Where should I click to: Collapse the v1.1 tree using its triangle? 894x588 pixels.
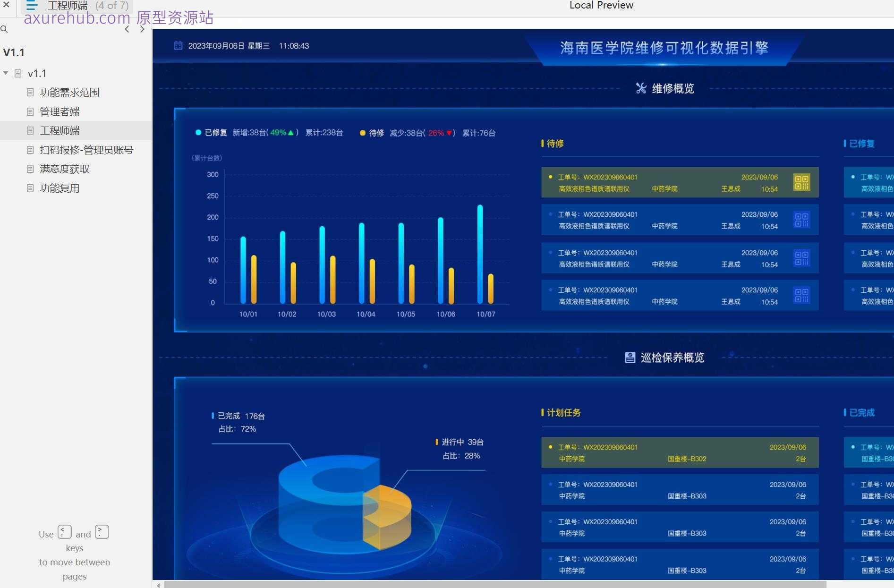point(6,73)
